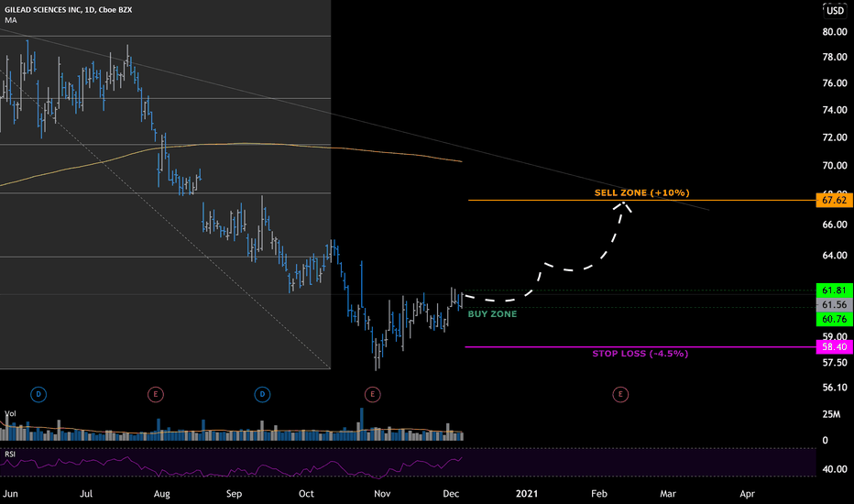
Task: Select the RSI indicator label
Action: 10,454
